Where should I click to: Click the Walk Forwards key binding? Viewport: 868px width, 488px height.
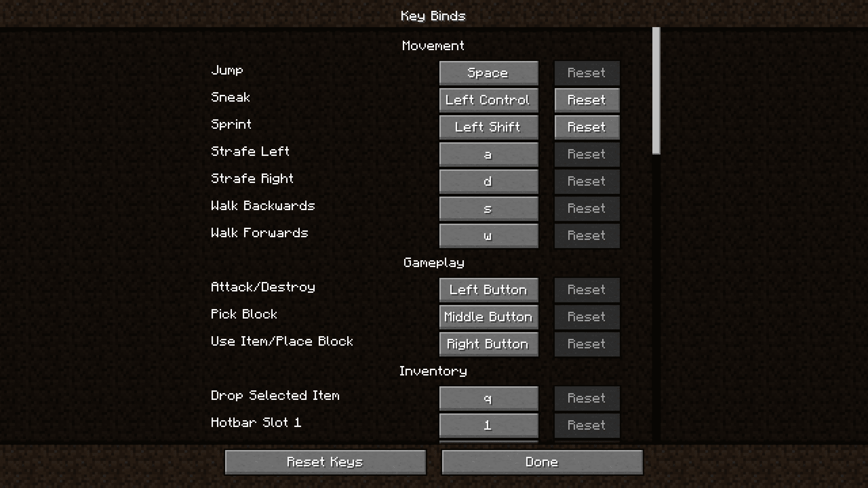[488, 235]
